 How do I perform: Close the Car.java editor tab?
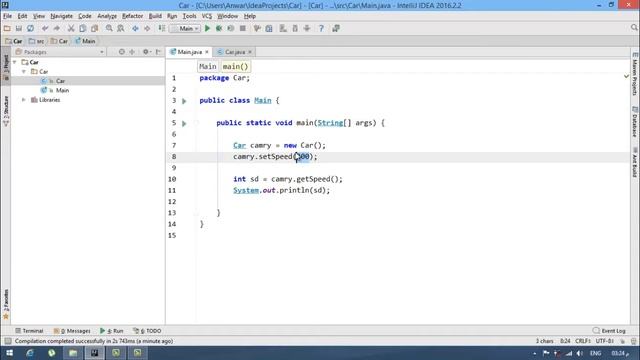click(x=250, y=52)
